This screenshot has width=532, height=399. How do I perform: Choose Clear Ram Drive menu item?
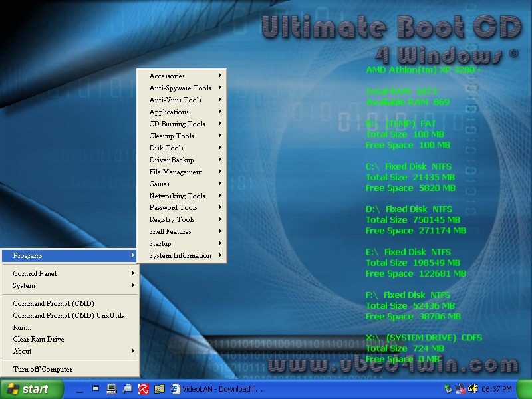coord(39,339)
